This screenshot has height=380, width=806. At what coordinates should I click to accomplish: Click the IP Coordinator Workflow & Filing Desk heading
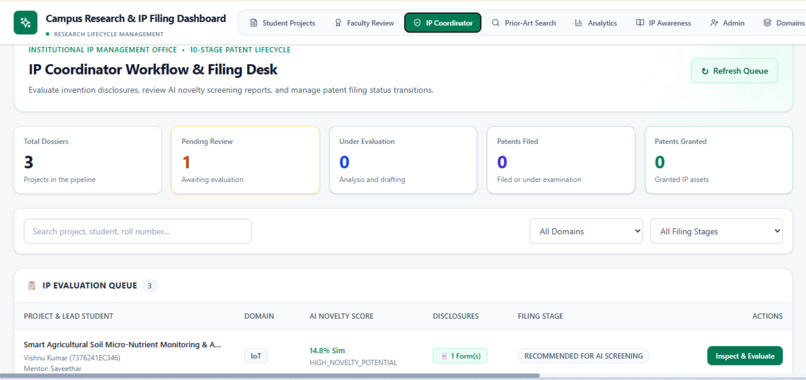pos(153,69)
